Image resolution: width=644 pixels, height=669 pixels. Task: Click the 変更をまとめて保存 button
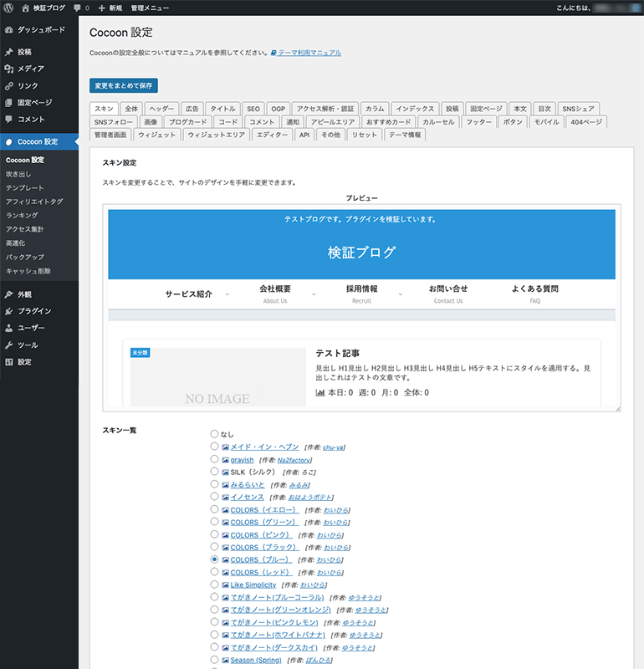pos(124,85)
